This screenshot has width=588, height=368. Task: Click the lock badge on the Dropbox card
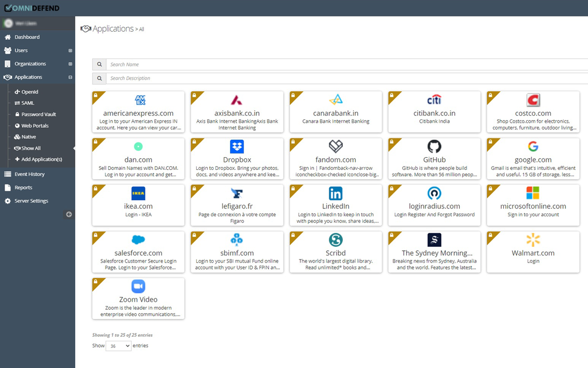(x=194, y=142)
